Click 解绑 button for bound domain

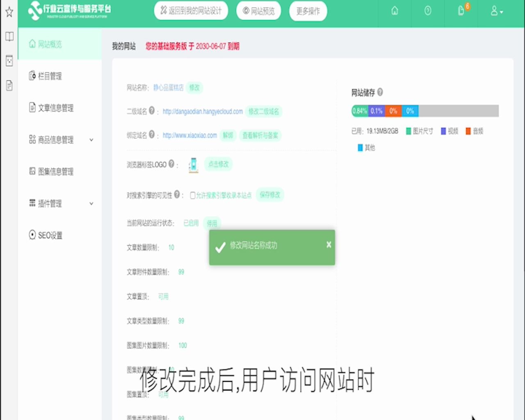tap(228, 135)
